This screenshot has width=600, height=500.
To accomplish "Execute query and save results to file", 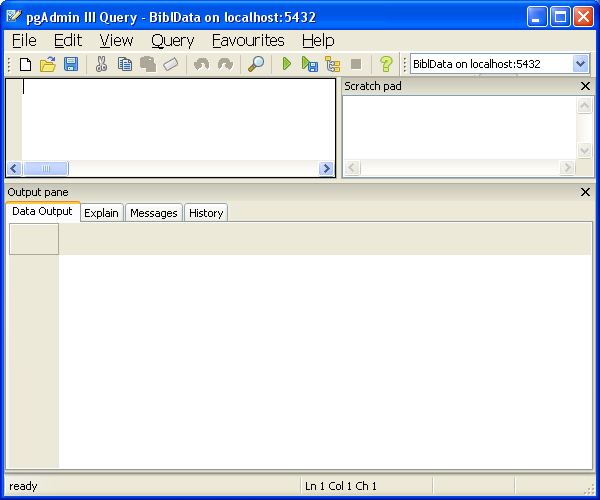I will [310, 64].
